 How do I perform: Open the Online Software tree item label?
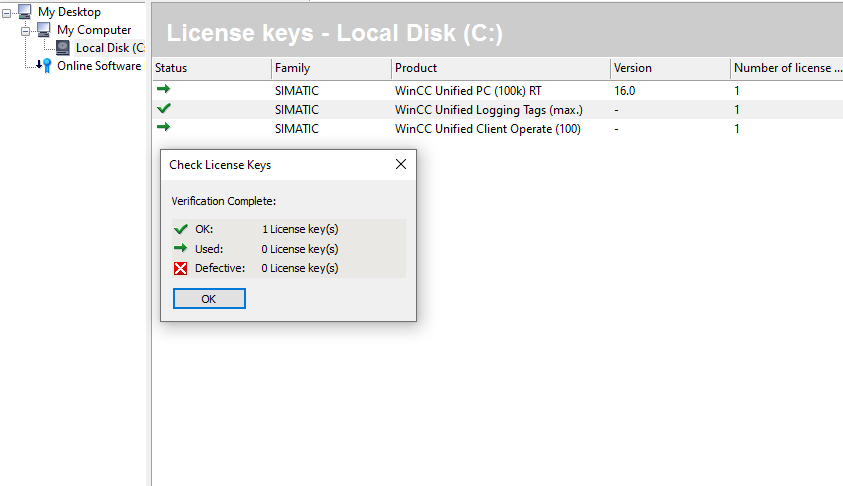99,66
